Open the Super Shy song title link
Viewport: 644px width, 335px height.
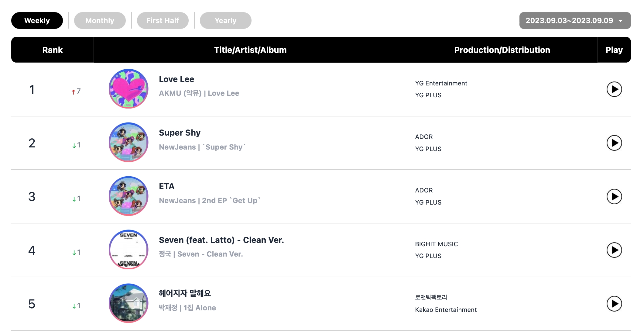[180, 133]
